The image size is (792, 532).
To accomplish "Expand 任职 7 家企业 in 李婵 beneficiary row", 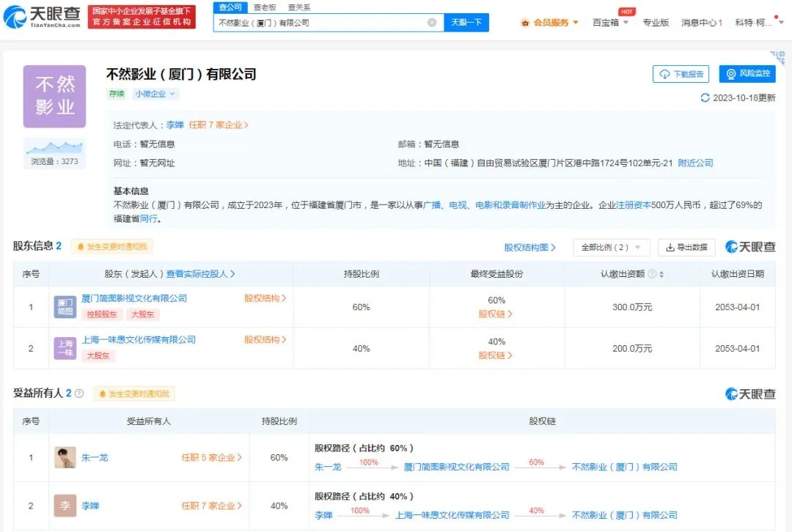I will [x=212, y=506].
